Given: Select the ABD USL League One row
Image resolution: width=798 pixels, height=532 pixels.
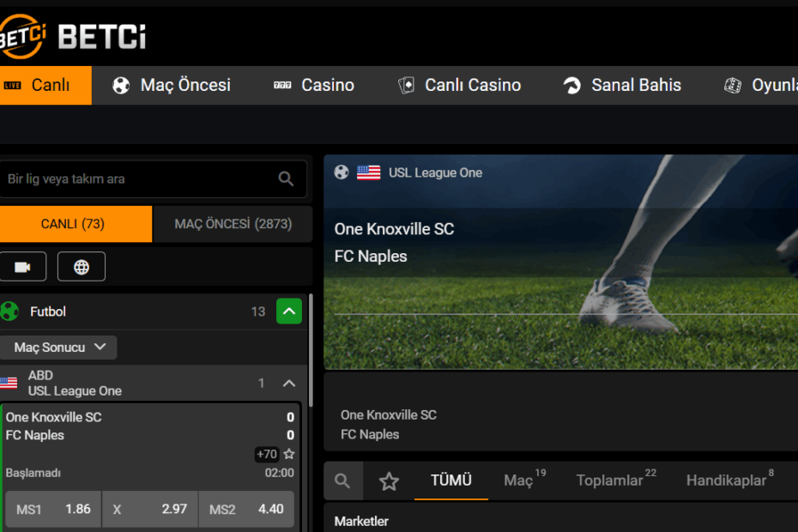Looking at the screenshot, I should click(x=153, y=383).
